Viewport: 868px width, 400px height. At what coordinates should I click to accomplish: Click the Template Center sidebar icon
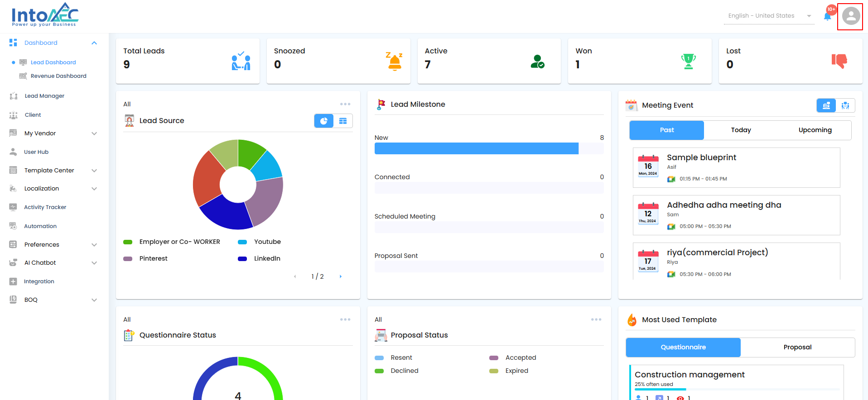click(13, 171)
